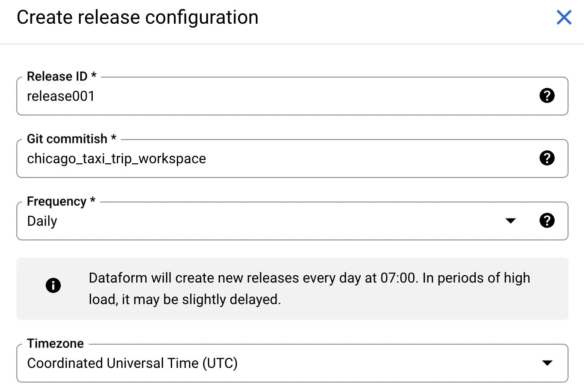This screenshot has height=392, width=584.
Task: Click the Timezone dropdown arrow
Action: coord(547,363)
